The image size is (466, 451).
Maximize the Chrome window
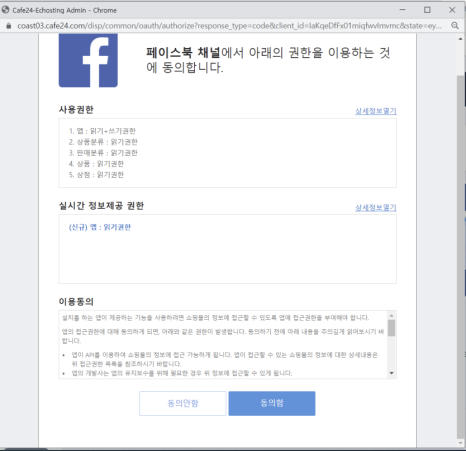(427, 10)
